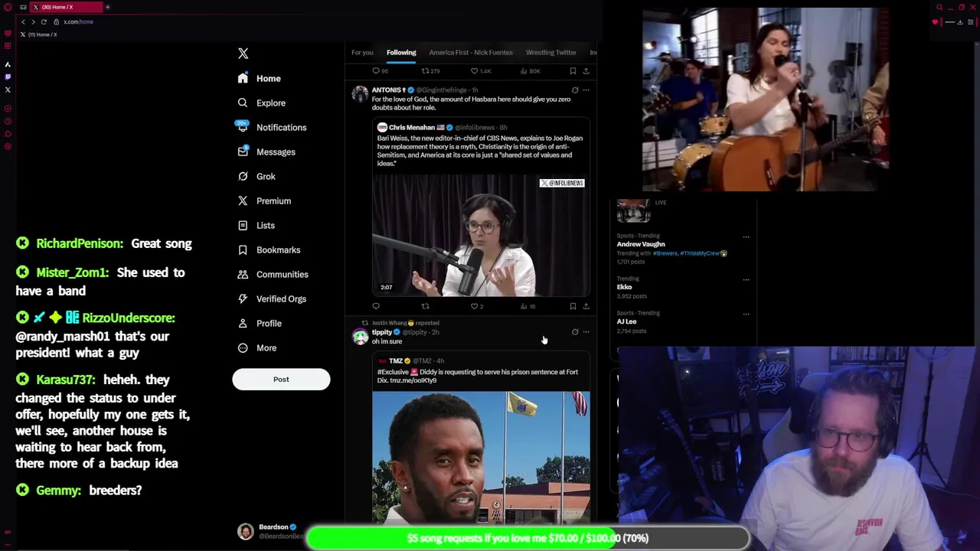Open Notifications in the sidebar
This screenshot has width=980, height=551.
coord(272,127)
